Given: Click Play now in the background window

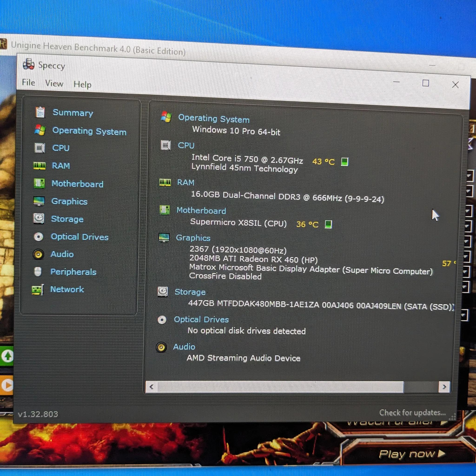Looking at the screenshot, I should (412, 454).
